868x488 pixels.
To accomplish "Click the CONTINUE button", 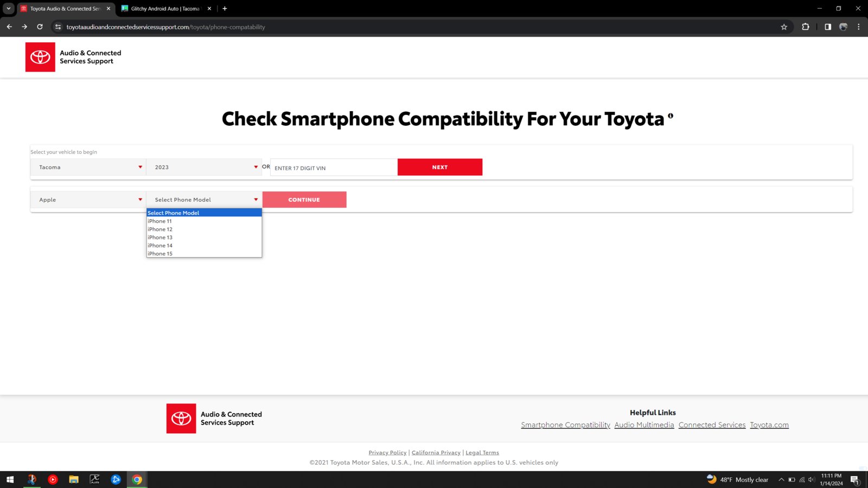I will pyautogui.click(x=304, y=200).
